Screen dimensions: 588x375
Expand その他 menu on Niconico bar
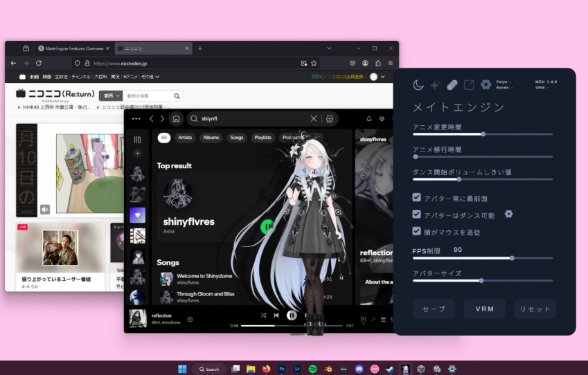click(150, 77)
